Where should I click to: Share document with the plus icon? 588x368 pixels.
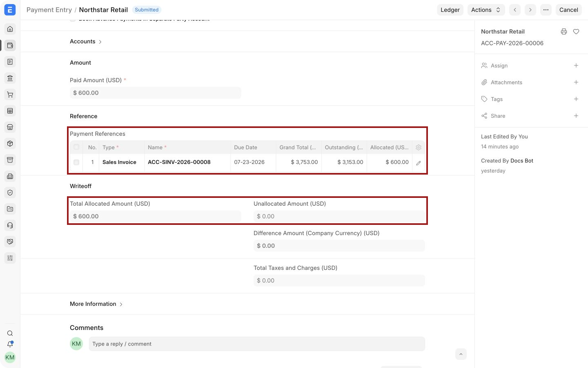576,116
